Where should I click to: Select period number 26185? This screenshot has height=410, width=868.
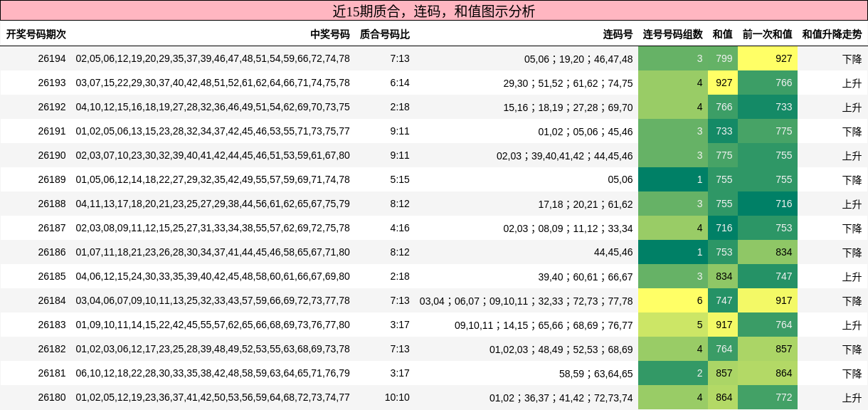(x=52, y=276)
